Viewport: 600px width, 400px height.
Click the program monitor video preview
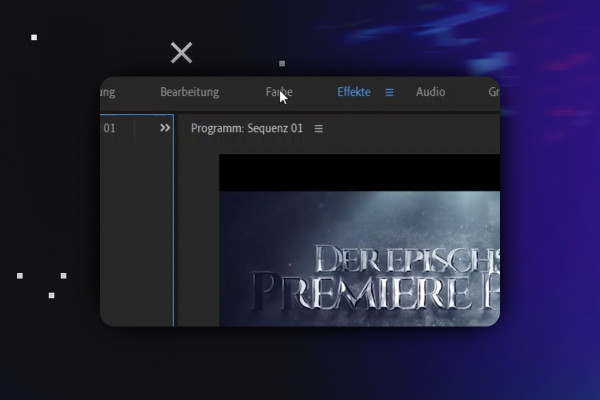click(x=359, y=240)
